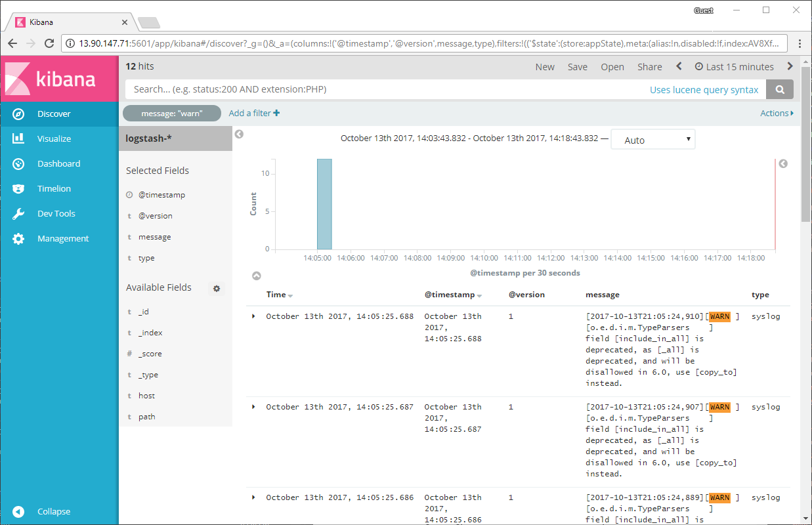Open the Dashboard section
Image resolution: width=812 pixels, height=525 pixels.
(x=60, y=163)
